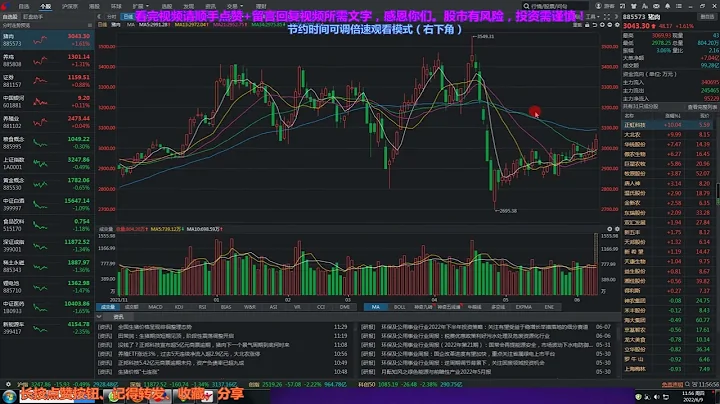Click the add-to-watchlist button beside 885573 title

point(706,17)
